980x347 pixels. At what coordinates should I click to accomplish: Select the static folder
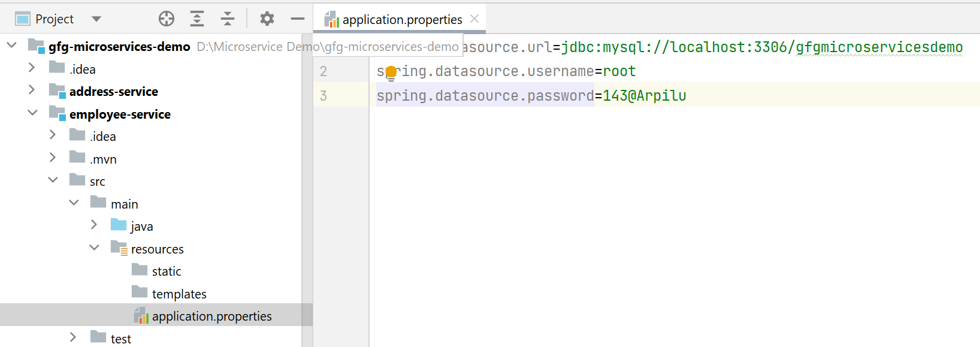click(167, 271)
